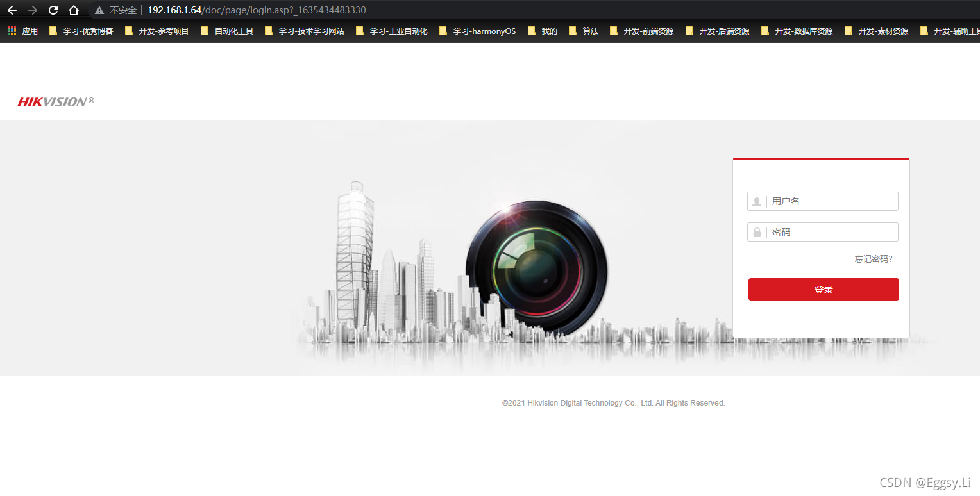
Task: Open the 学习-技术学习网站 bookmark folder
Action: point(305,31)
